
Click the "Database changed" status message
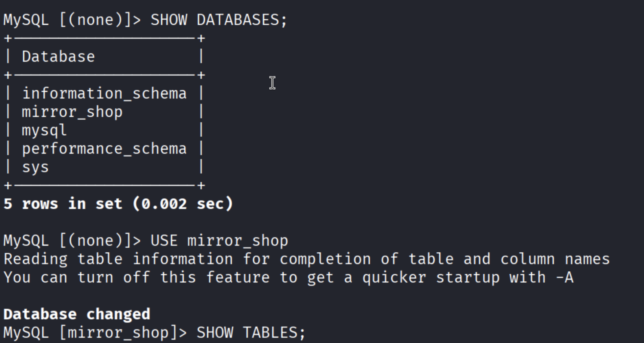click(77, 314)
